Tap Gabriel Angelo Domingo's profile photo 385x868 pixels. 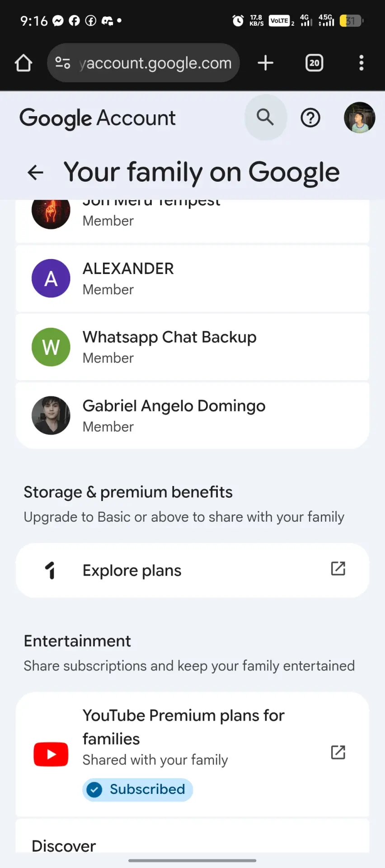click(51, 415)
